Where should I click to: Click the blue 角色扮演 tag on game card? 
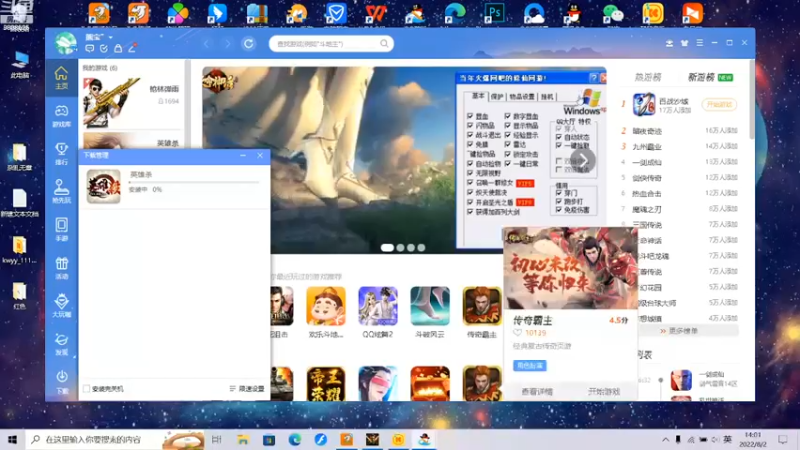click(x=530, y=365)
